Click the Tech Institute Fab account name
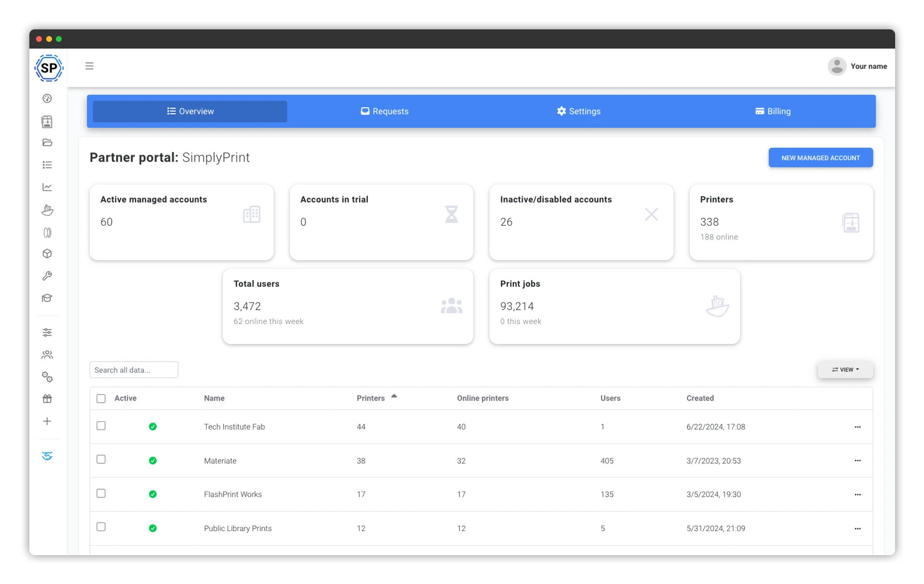 [234, 427]
